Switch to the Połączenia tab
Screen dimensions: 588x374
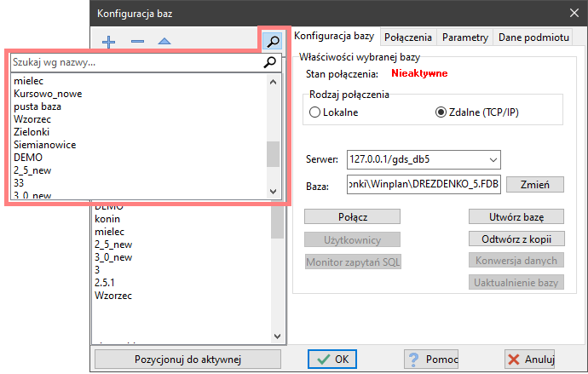pos(409,37)
